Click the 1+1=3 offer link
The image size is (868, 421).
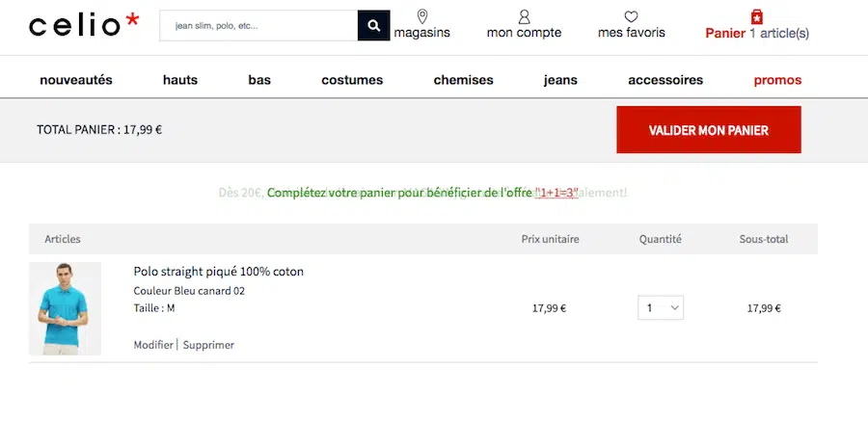(x=556, y=193)
